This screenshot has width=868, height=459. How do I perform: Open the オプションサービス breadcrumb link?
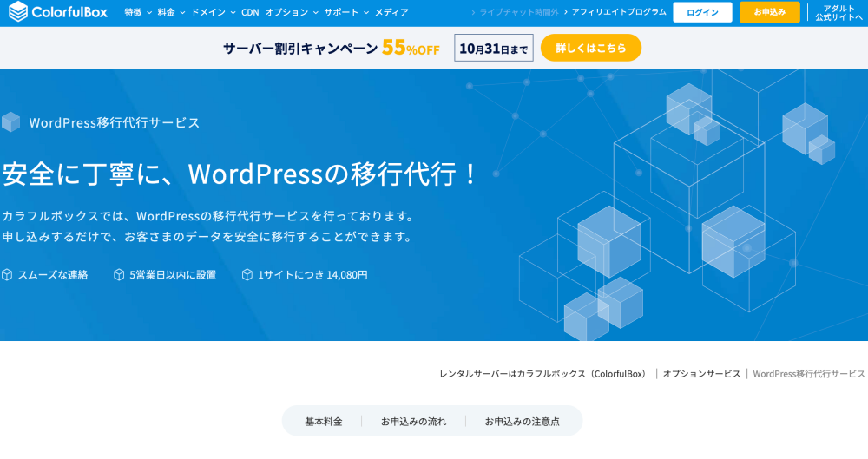point(701,374)
